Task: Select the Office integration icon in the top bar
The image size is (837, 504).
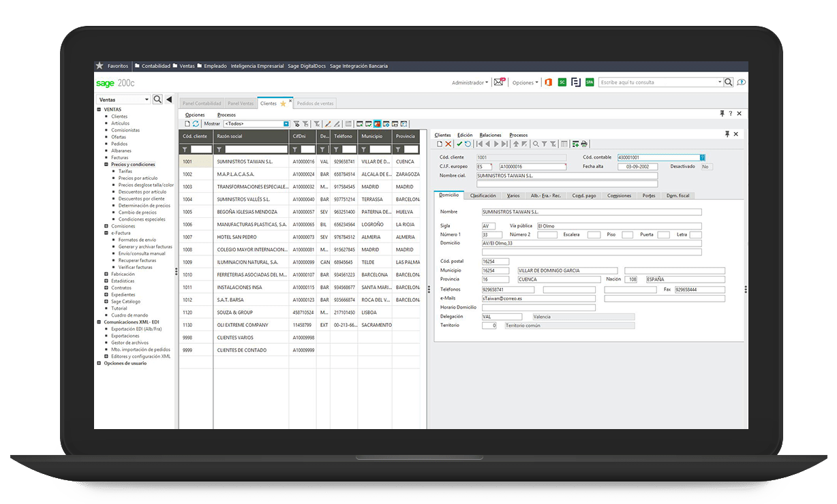Action: point(549,82)
